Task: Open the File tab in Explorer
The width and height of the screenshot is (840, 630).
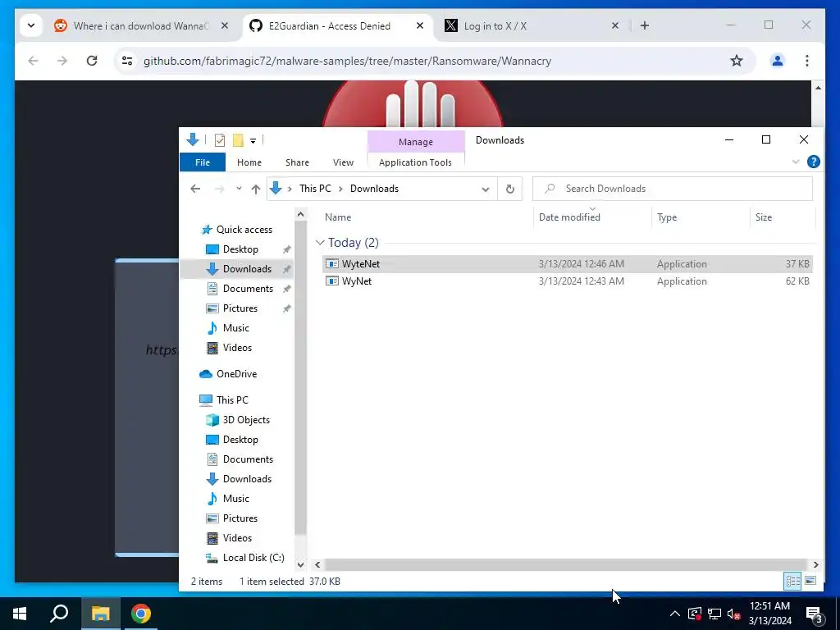Action: click(203, 162)
